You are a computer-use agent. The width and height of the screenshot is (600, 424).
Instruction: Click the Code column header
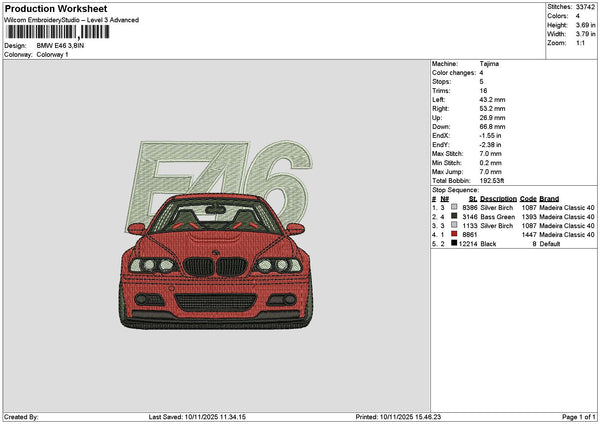pos(528,198)
